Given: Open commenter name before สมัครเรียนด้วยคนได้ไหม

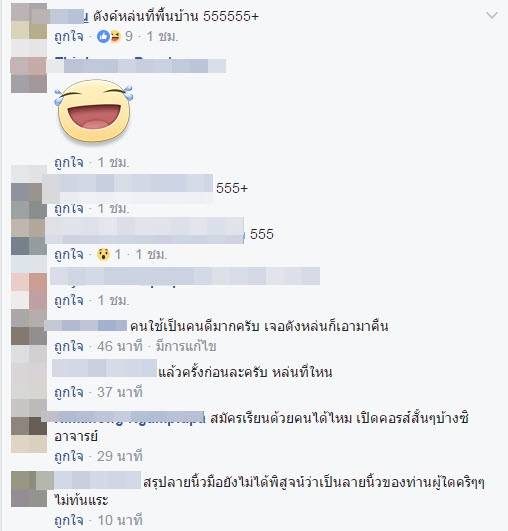Looking at the screenshot, I should click(130, 419).
